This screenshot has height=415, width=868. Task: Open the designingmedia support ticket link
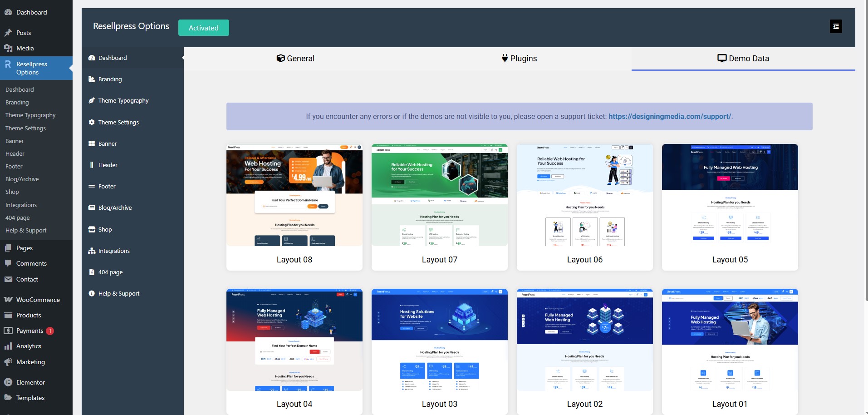pyautogui.click(x=670, y=116)
